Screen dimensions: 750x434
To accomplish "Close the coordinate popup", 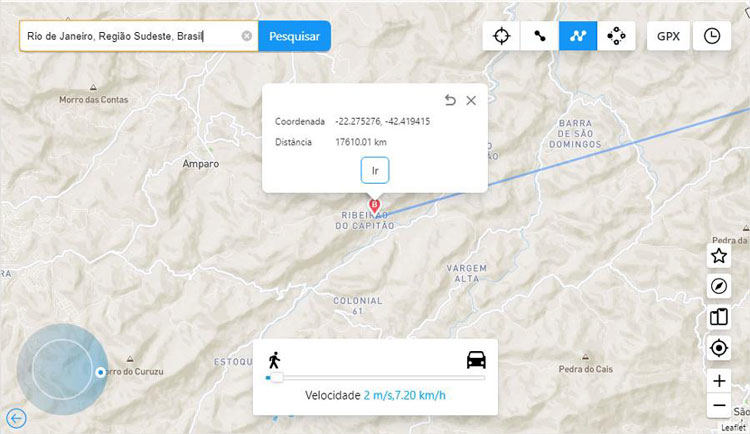I will click(471, 100).
